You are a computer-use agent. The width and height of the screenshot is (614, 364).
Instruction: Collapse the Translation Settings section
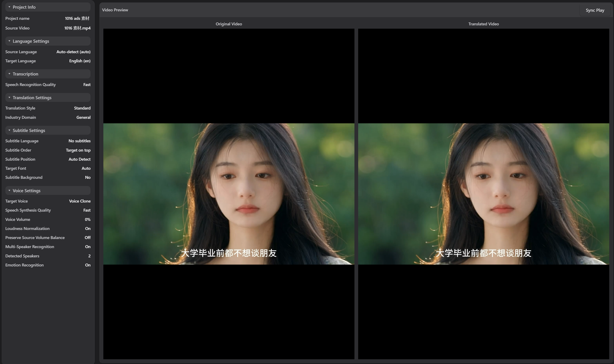[48, 98]
